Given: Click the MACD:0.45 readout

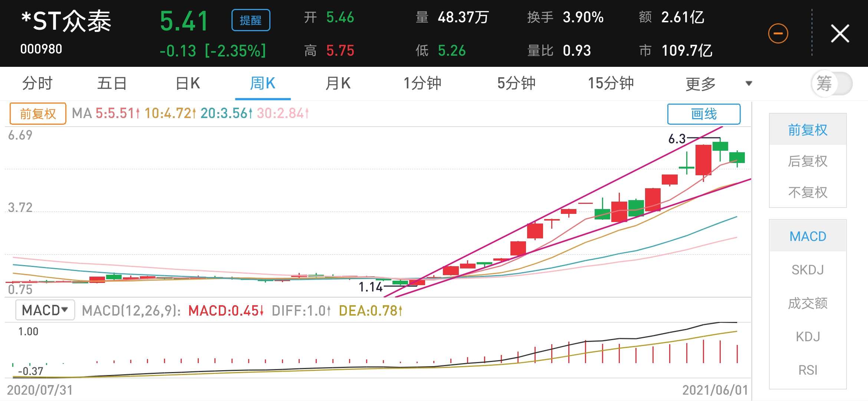Looking at the screenshot, I should point(226,311).
